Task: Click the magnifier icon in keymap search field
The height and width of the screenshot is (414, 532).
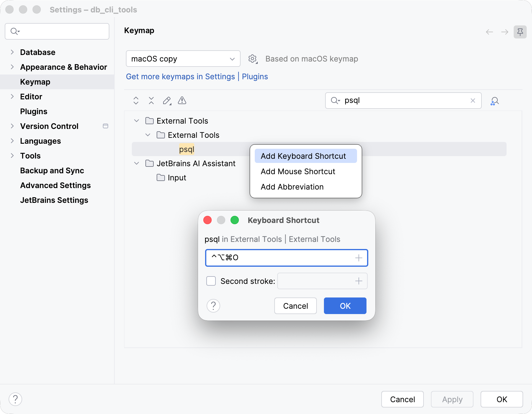Action: pos(335,101)
